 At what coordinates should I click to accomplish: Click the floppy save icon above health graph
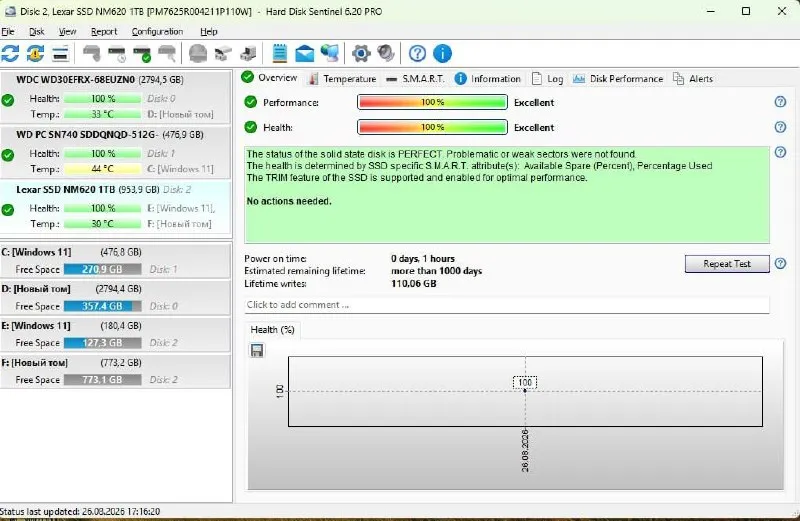[x=257, y=350]
